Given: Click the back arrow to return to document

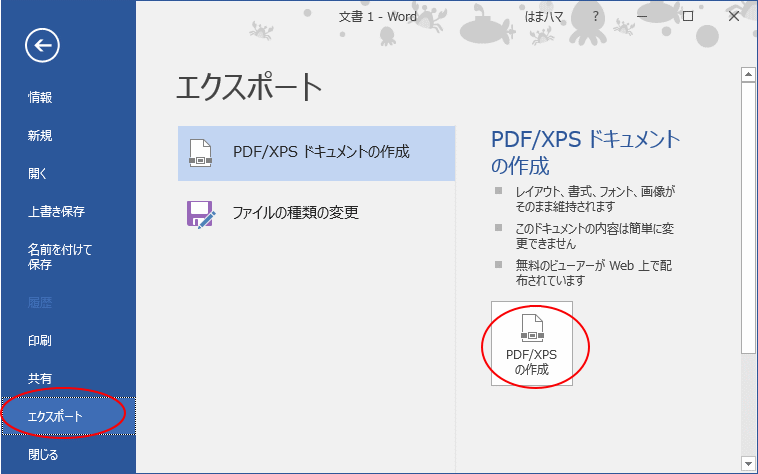Looking at the screenshot, I should pos(43,45).
